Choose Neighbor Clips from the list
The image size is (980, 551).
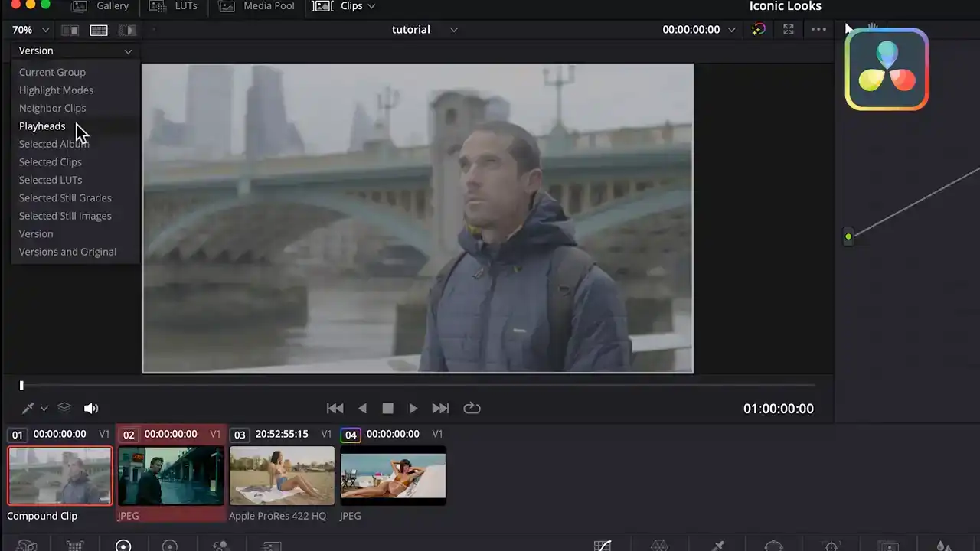(52, 108)
